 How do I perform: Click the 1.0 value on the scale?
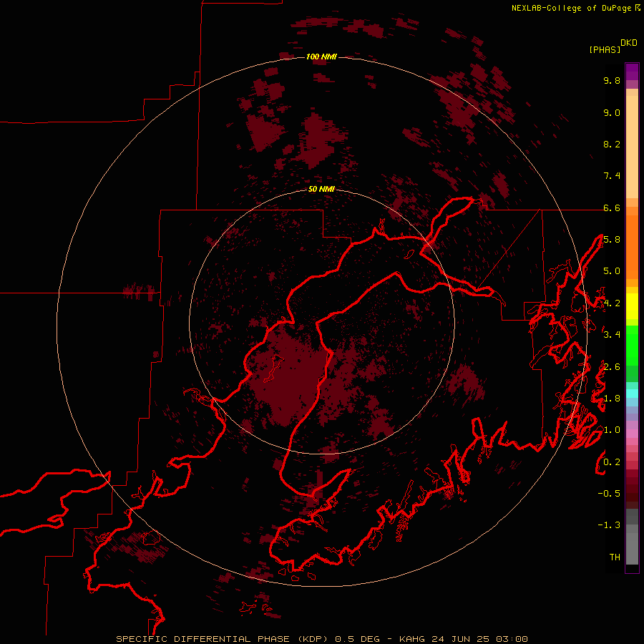click(x=612, y=430)
